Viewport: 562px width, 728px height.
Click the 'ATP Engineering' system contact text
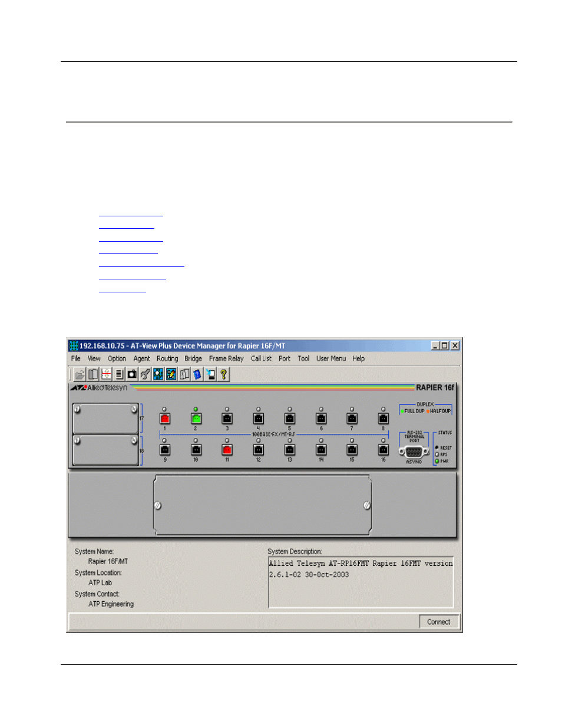click(111, 604)
